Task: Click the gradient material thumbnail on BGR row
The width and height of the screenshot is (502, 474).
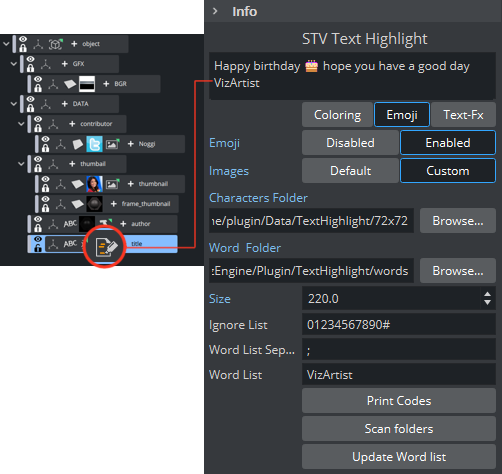Action: 87,84
